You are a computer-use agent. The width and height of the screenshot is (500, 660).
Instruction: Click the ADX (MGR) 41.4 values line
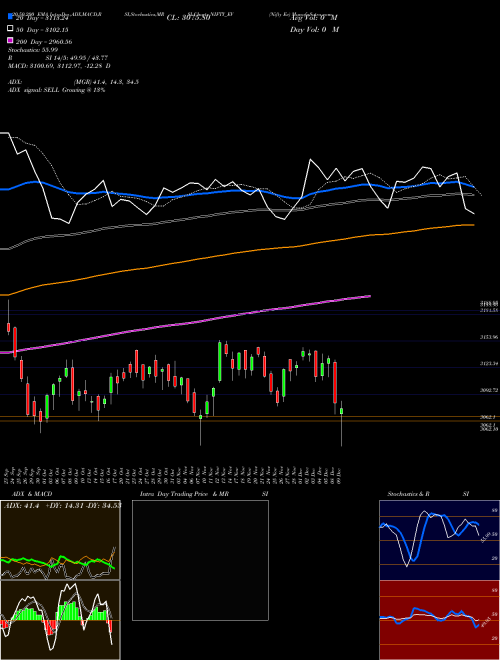[73, 82]
